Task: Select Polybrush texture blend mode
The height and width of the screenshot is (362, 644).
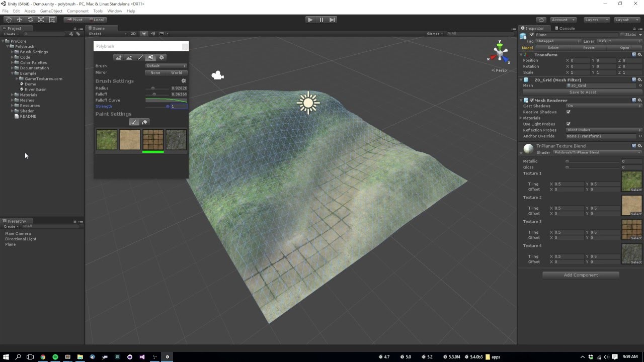Action: coord(150,57)
